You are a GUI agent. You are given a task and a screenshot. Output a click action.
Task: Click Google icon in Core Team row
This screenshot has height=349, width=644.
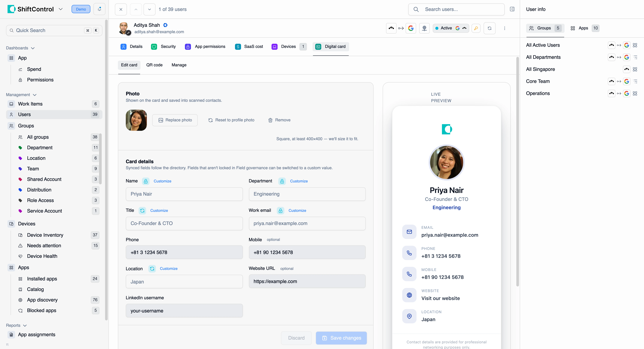(x=626, y=81)
